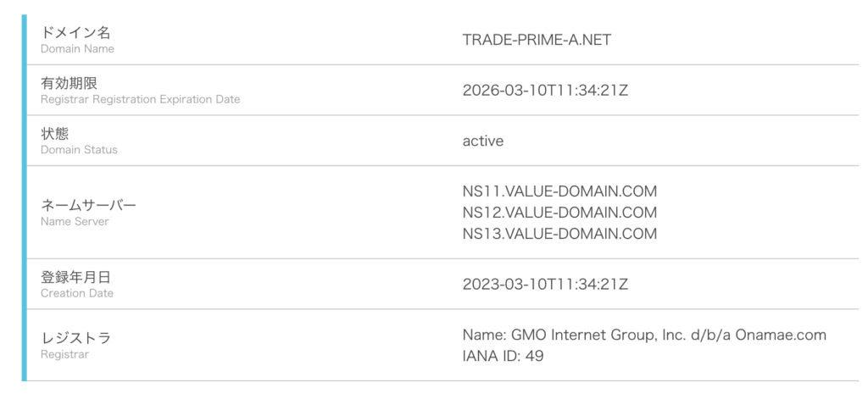Click the NS13.VALUE-DOMAIN.COM name server
The height and width of the screenshot is (399, 868).
tap(559, 233)
